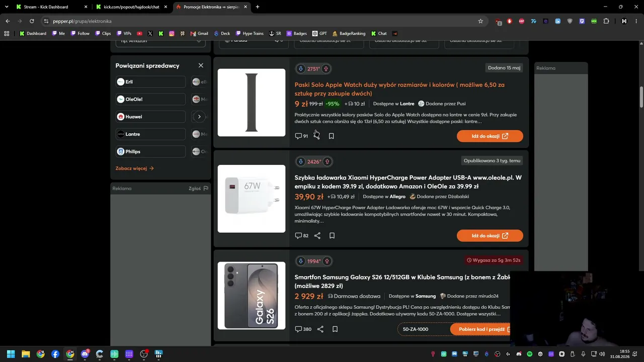644x362 pixels.
Task: Bookmark this page with the star icon
Action: click(480, 21)
